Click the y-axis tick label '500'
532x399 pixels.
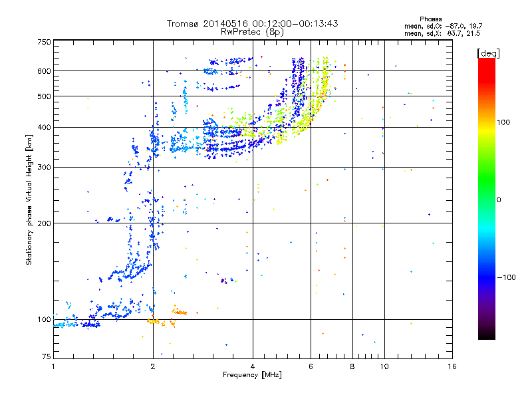click(x=44, y=96)
